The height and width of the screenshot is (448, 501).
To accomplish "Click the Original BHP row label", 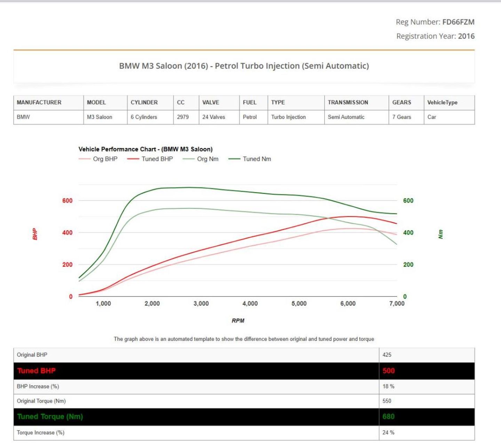I will tap(32, 355).
